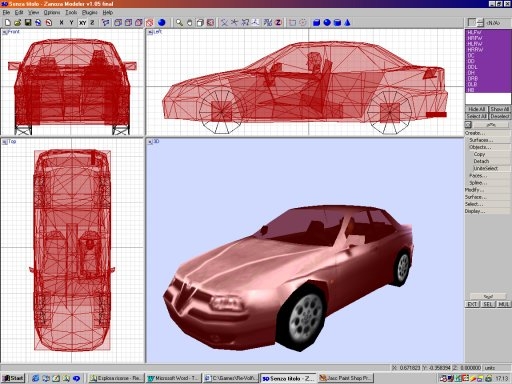The height and width of the screenshot is (384, 512).
Task: Click the red Z toolbar icon
Action: point(278,23)
